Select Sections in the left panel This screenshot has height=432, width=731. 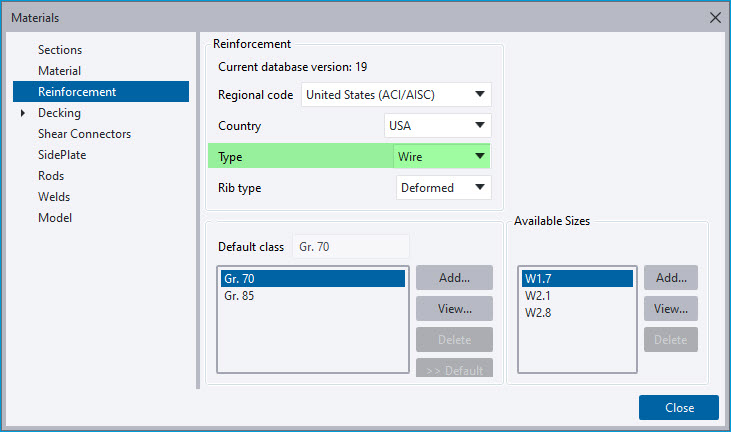click(x=60, y=49)
